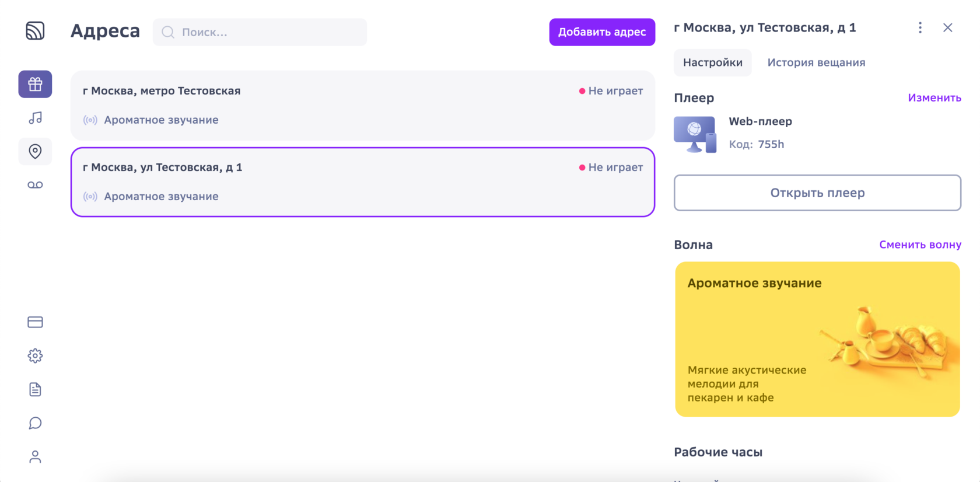980x482 pixels.
Task: Select the Настройки tab
Action: (x=712, y=62)
